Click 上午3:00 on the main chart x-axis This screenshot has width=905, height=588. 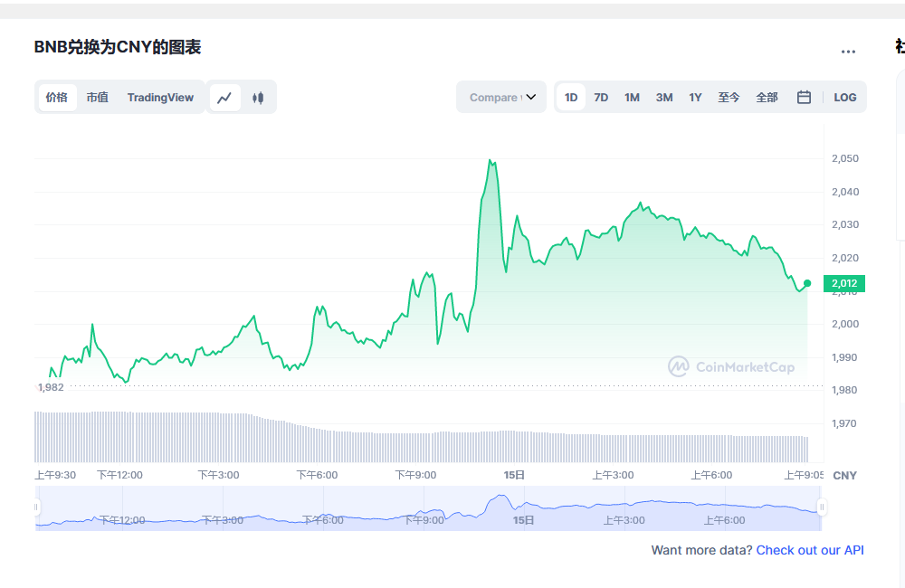(613, 475)
